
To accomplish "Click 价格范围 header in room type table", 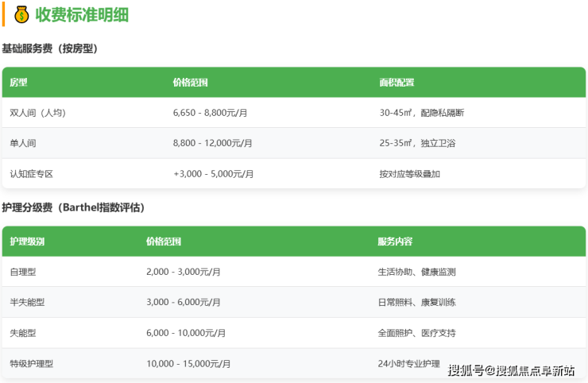I will (x=190, y=83).
